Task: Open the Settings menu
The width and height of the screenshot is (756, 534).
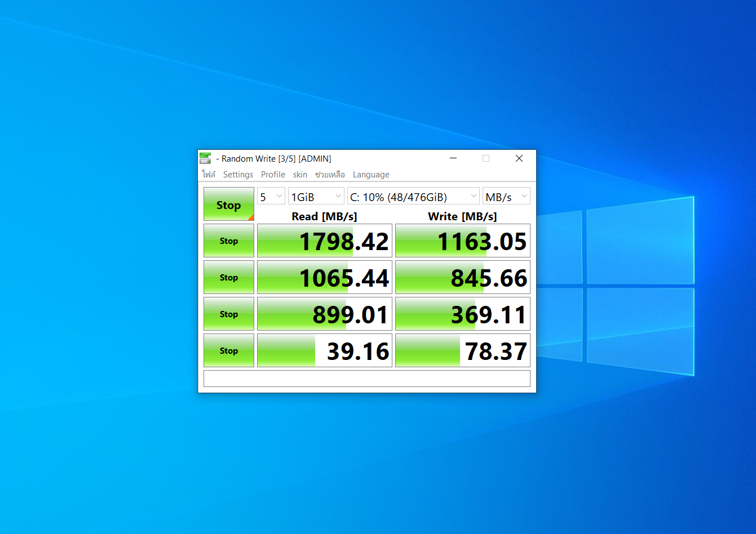Action: tap(238, 175)
